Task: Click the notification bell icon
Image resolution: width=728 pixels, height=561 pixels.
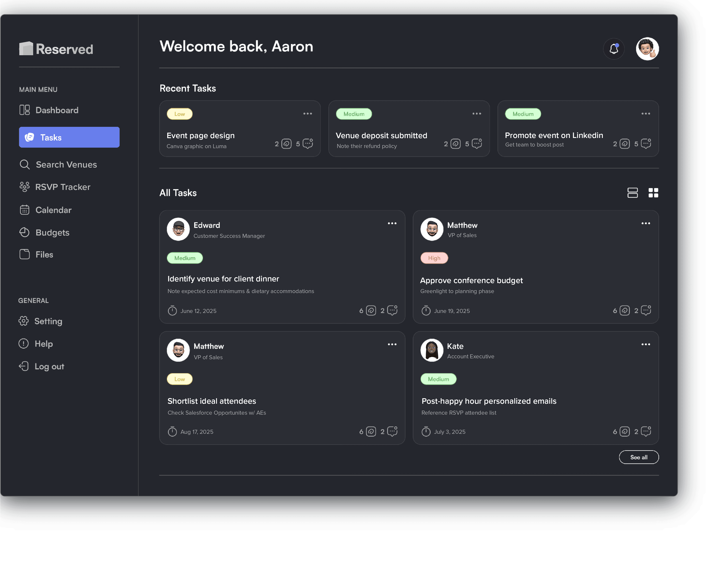Action: pyautogui.click(x=614, y=49)
